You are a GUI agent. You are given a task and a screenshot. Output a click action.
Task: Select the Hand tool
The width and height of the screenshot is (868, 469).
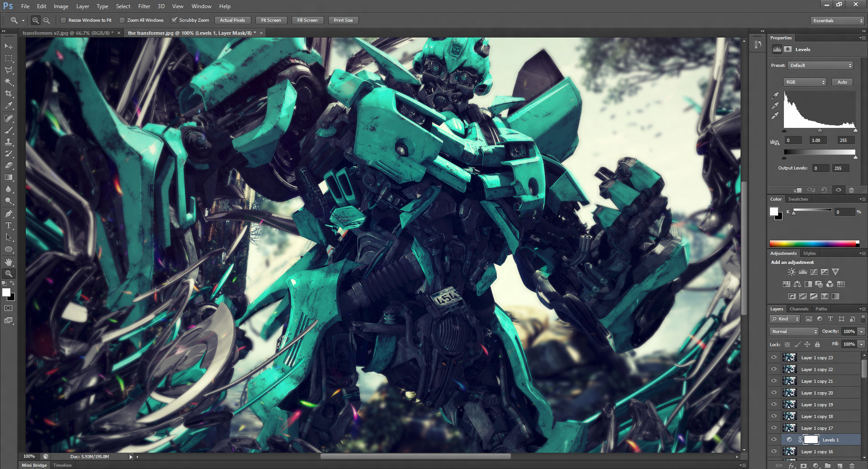(x=9, y=262)
